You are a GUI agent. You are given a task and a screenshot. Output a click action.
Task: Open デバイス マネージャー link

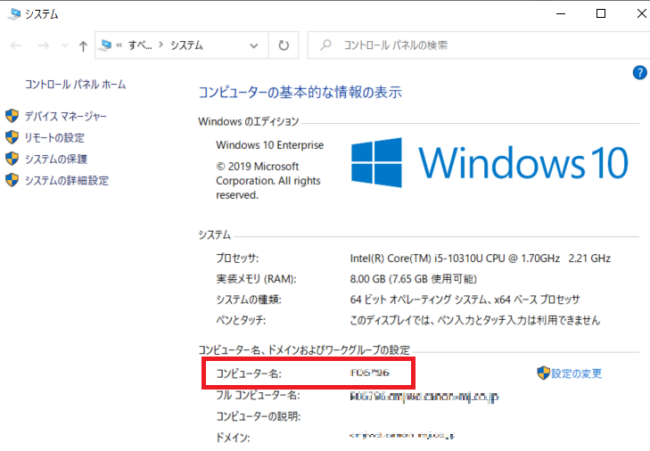click(x=65, y=116)
